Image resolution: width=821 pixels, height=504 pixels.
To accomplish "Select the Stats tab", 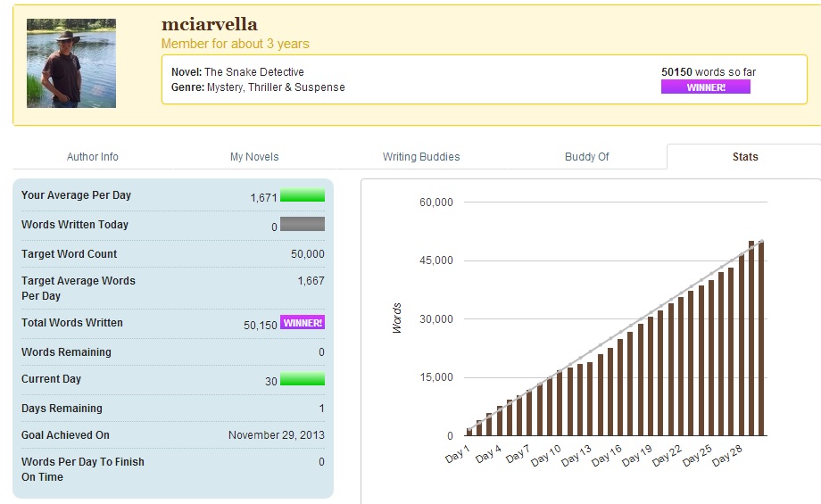I will tap(745, 157).
